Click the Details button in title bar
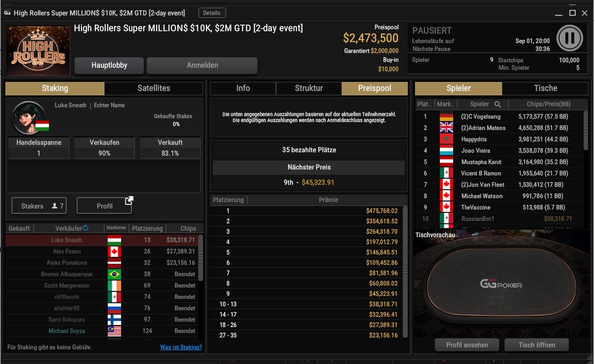The image size is (595, 364). coord(212,13)
